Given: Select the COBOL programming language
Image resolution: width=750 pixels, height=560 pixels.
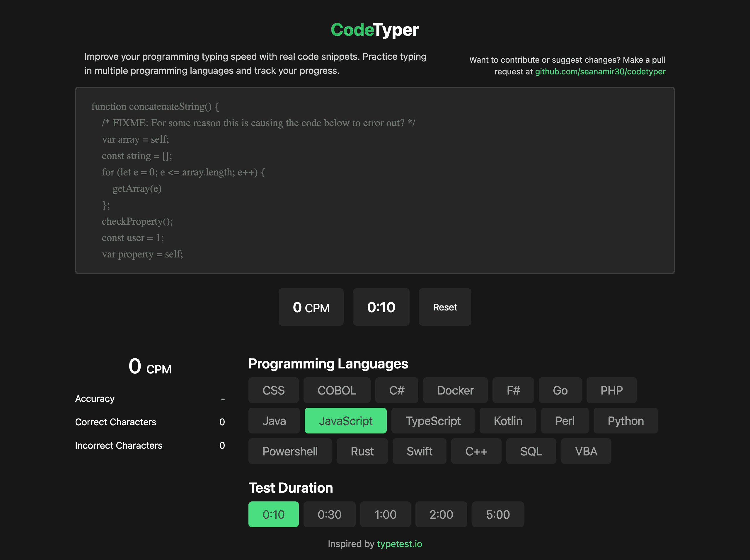Looking at the screenshot, I should click(x=337, y=390).
